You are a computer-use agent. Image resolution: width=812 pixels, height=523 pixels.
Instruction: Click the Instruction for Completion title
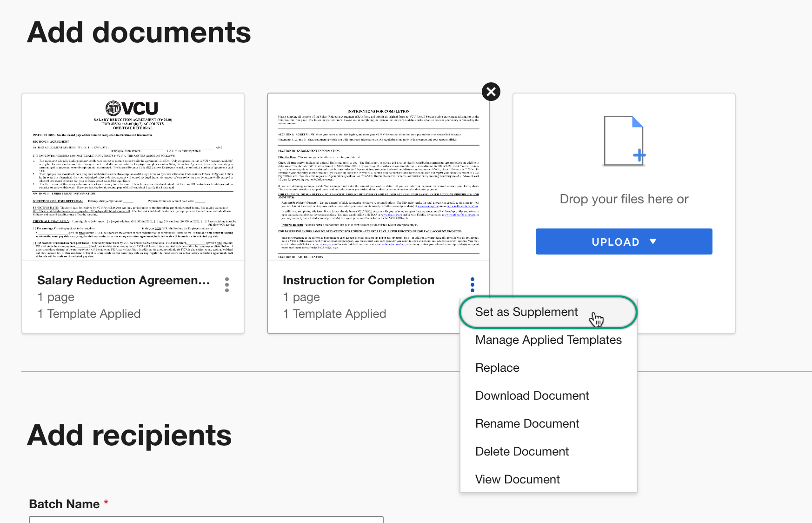tap(359, 280)
